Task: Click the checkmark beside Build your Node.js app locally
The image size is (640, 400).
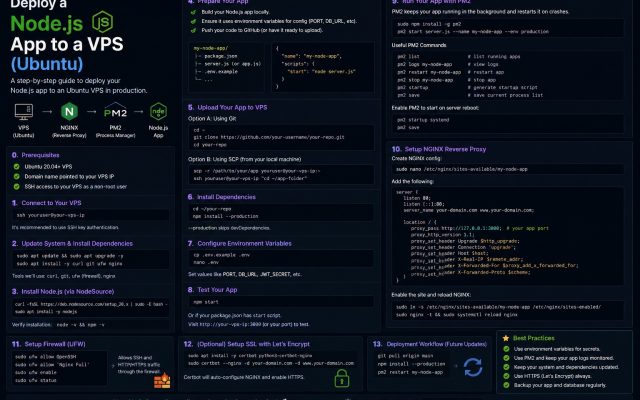Action: (193, 12)
